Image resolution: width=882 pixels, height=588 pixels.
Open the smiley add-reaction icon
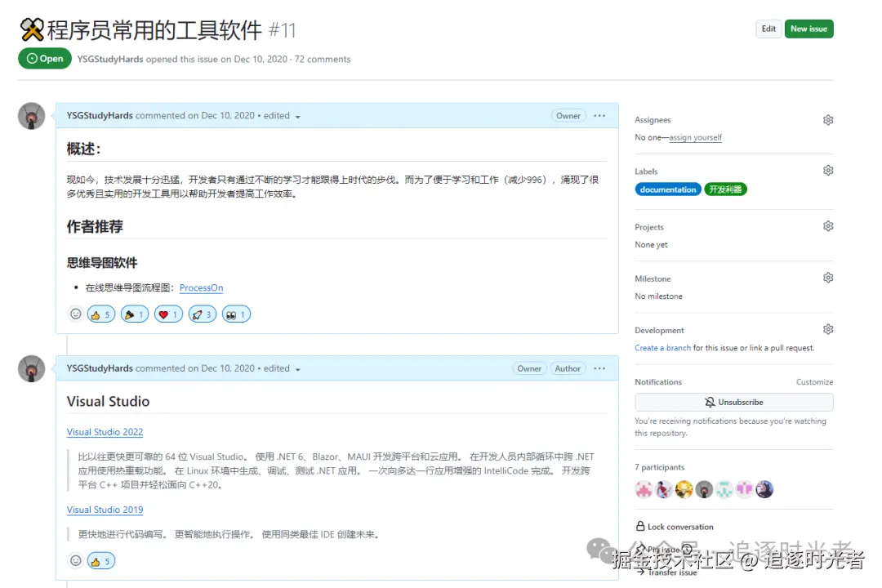pos(76,314)
